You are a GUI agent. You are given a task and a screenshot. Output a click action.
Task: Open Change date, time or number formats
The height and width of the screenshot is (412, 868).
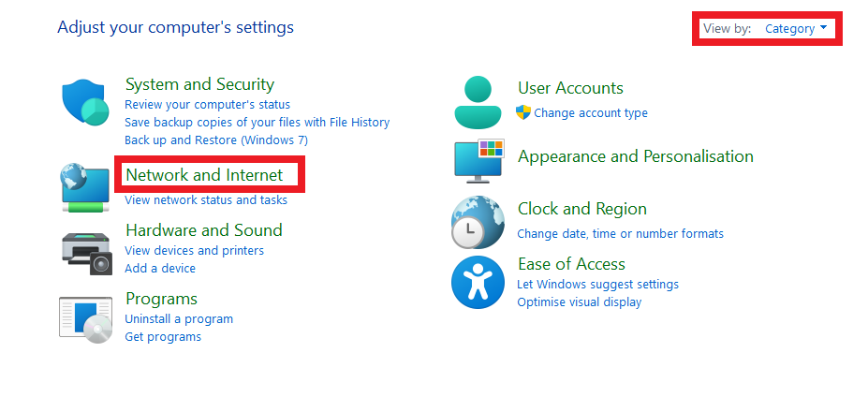coord(620,234)
